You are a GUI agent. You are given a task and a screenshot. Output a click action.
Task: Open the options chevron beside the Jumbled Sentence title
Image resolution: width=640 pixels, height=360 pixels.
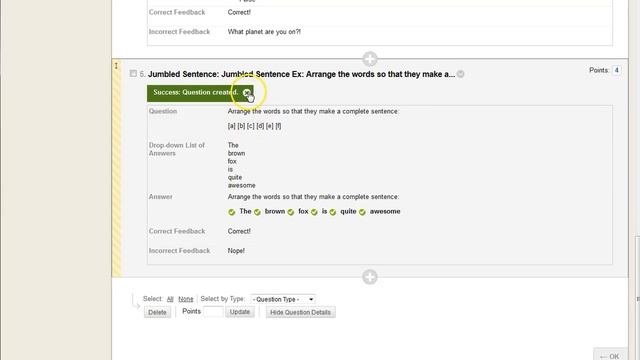460,74
